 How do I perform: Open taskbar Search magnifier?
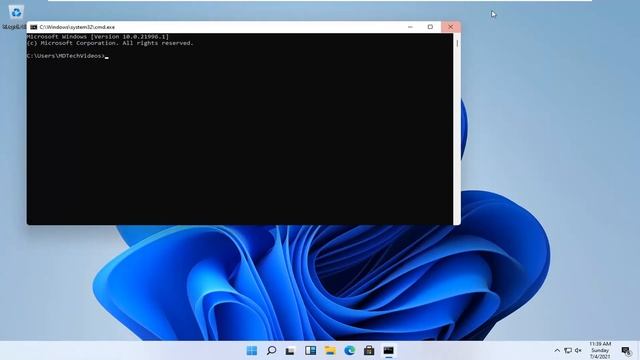click(271, 351)
